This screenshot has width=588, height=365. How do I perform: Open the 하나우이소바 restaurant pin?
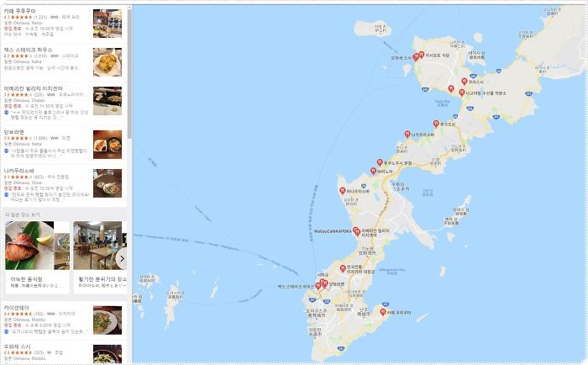343,191
